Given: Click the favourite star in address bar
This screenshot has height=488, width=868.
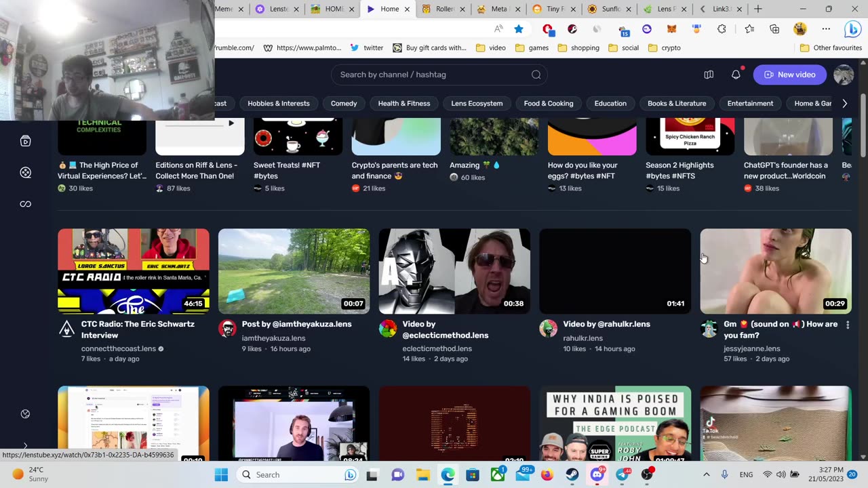Looking at the screenshot, I should point(518,28).
